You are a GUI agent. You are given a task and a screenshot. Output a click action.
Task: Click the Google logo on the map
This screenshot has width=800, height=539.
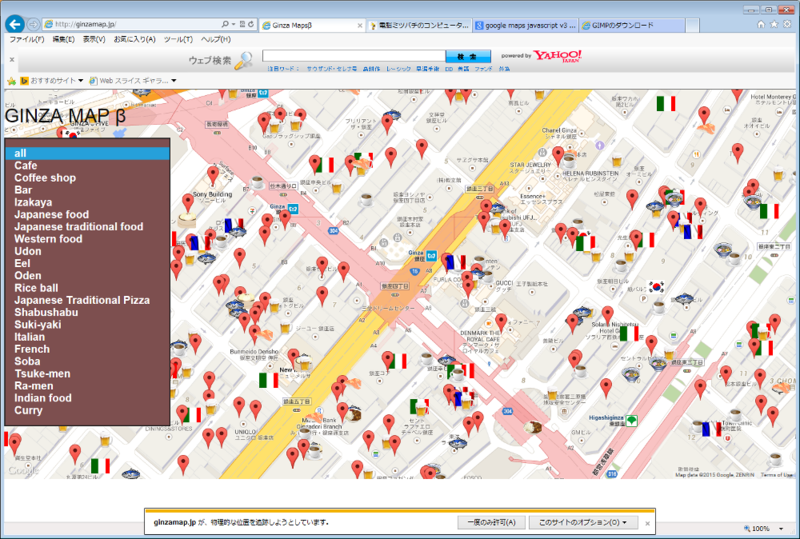23,471
